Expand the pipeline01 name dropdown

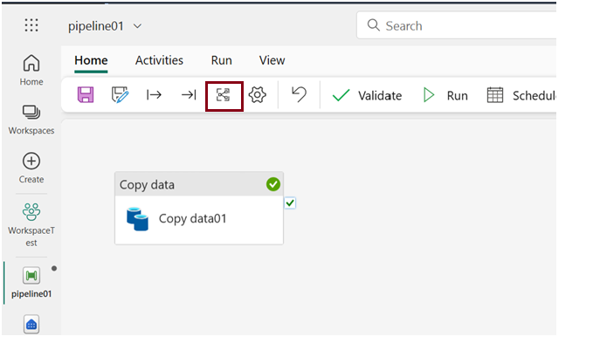click(x=137, y=26)
